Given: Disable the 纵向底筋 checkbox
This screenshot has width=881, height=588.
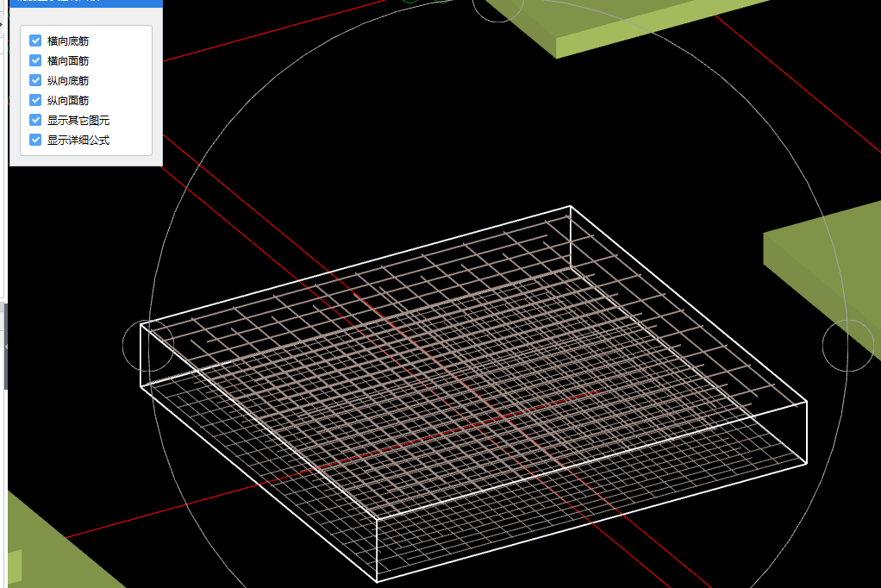Looking at the screenshot, I should click(x=35, y=80).
